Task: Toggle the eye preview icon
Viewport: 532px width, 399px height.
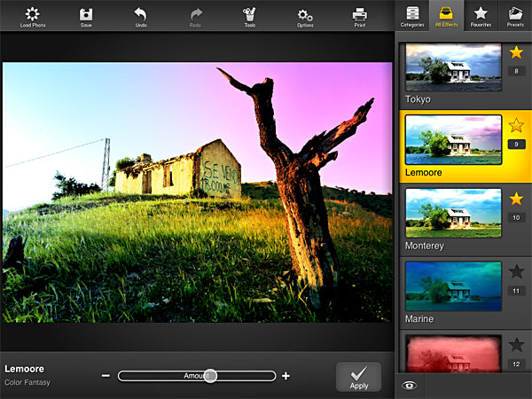Action: pyautogui.click(x=409, y=386)
